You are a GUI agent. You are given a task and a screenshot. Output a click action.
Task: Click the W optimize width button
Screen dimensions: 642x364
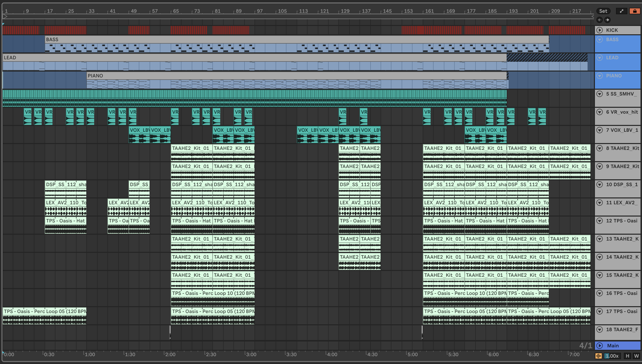(636, 356)
